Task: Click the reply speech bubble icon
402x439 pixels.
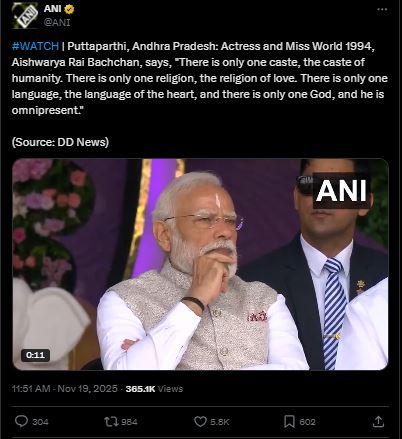Action: (x=21, y=421)
